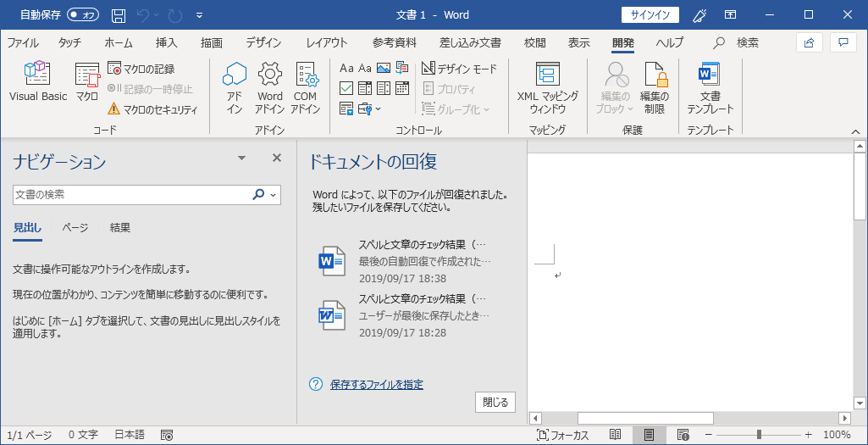
Task: Switch to read mode view in status bar
Action: [x=615, y=435]
